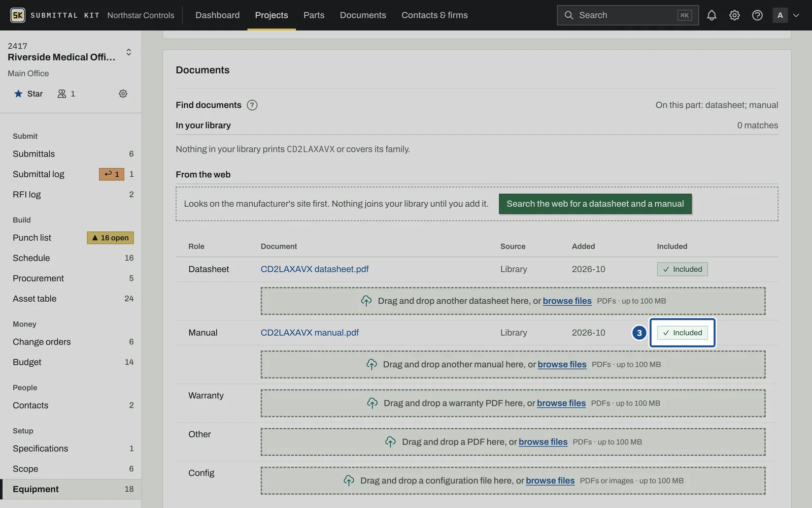
Task: Select Equipment in the sidebar
Action: pos(71,489)
